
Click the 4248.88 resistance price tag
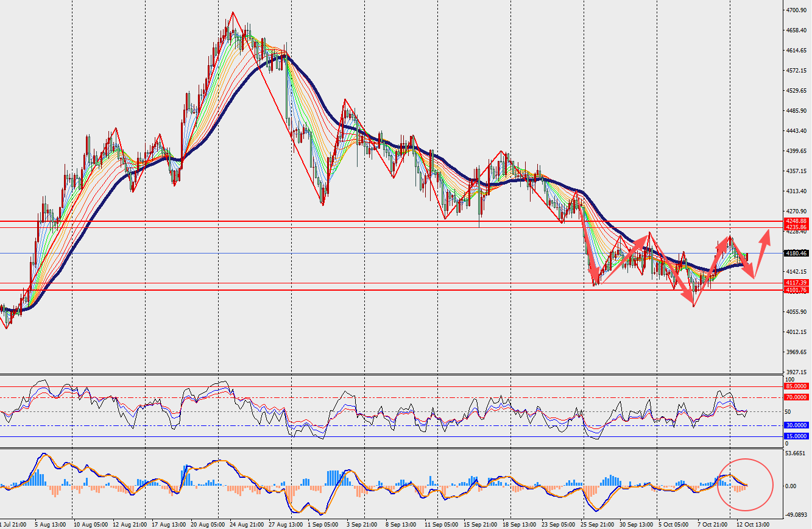[x=796, y=221]
